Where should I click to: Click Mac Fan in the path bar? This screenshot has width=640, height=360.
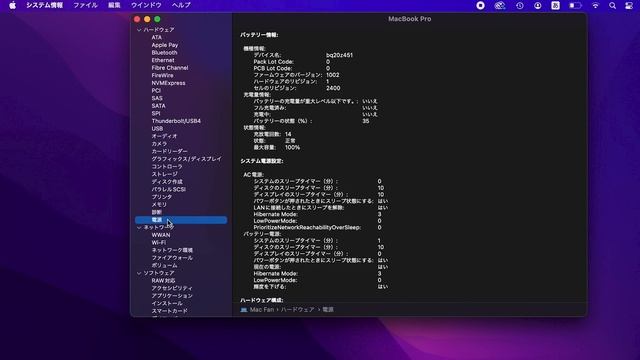pyautogui.click(x=262, y=310)
